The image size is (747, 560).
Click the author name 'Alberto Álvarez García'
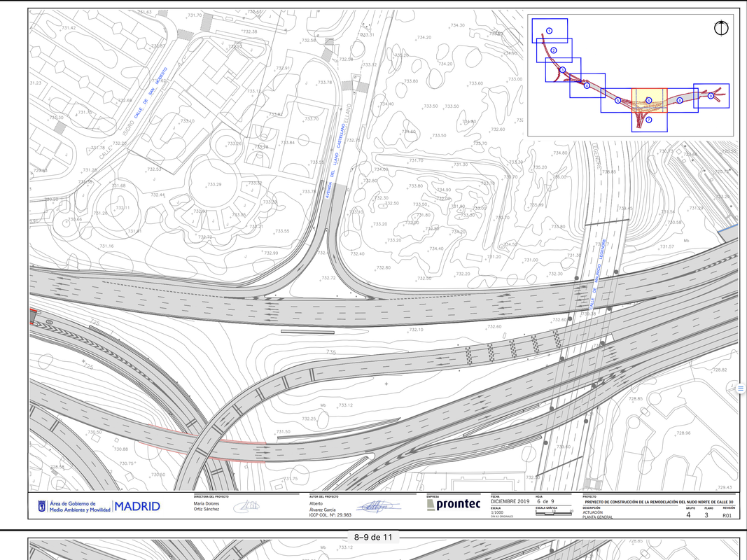322,506
